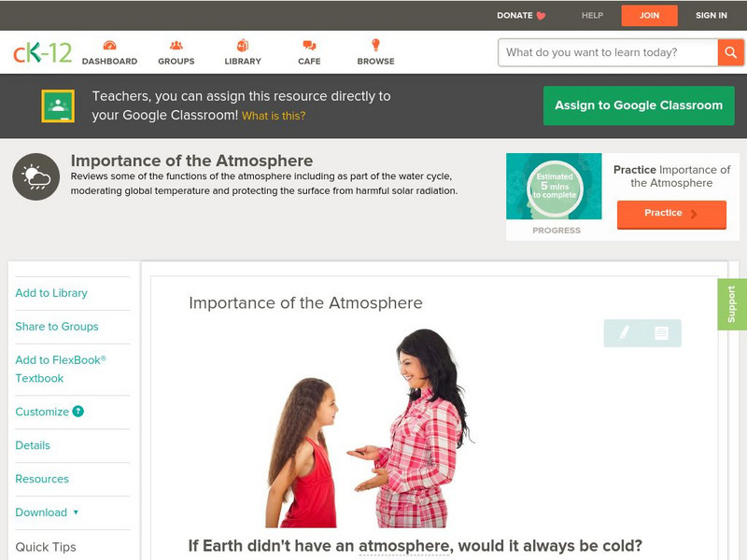Click the JOIN button in top bar
Image resolution: width=747 pixels, height=560 pixels.
[x=649, y=16]
